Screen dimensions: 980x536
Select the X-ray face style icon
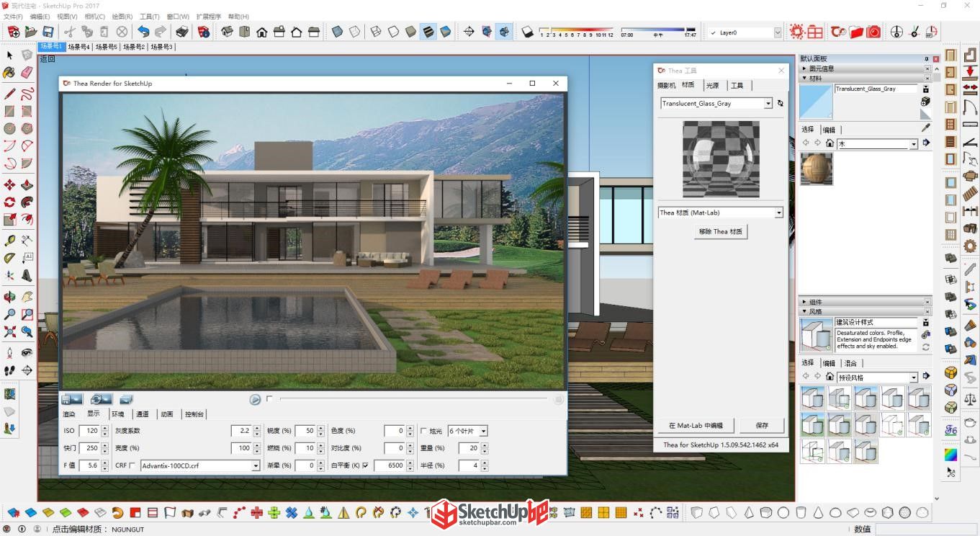337,32
